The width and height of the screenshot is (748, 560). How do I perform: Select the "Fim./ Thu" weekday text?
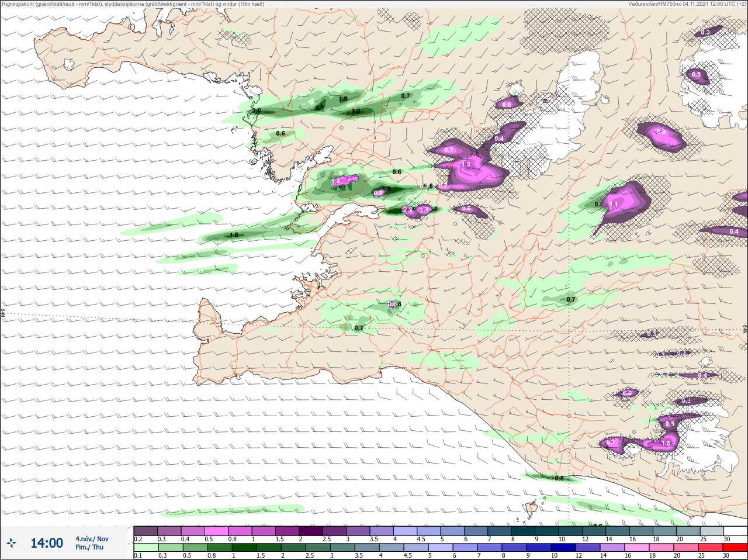(x=89, y=547)
